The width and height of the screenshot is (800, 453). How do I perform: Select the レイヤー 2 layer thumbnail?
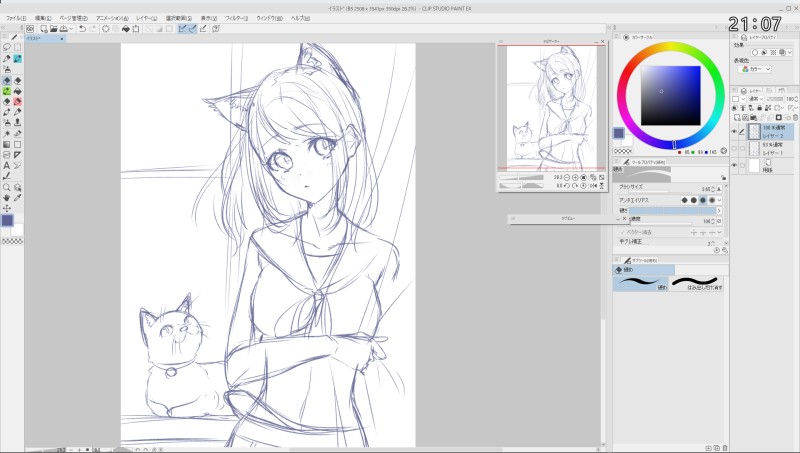[x=754, y=132]
